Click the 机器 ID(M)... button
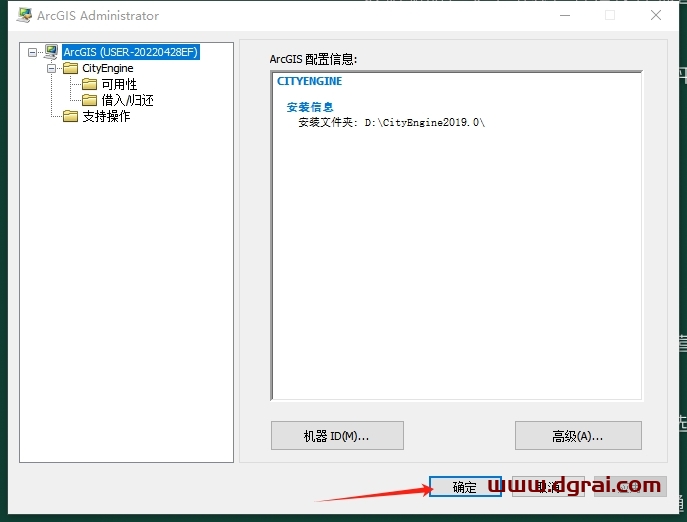The image size is (687, 522). point(337,436)
